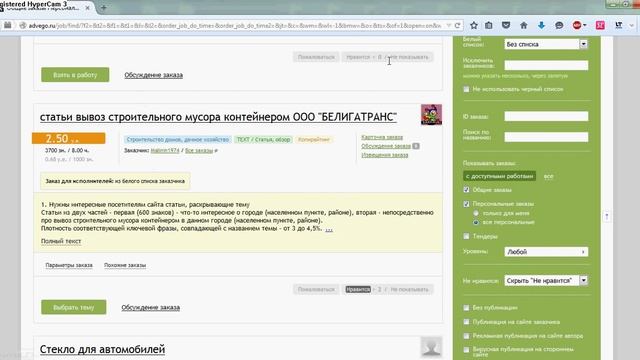
Task: Select 'с доступными работами' filter tab
Action: [x=499, y=176]
